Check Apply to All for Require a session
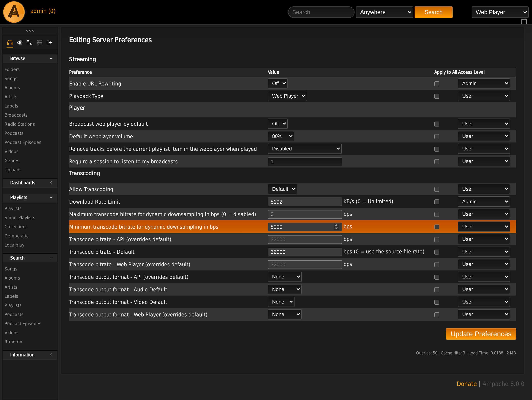Screen dimensions: 532x400 click(437, 161)
